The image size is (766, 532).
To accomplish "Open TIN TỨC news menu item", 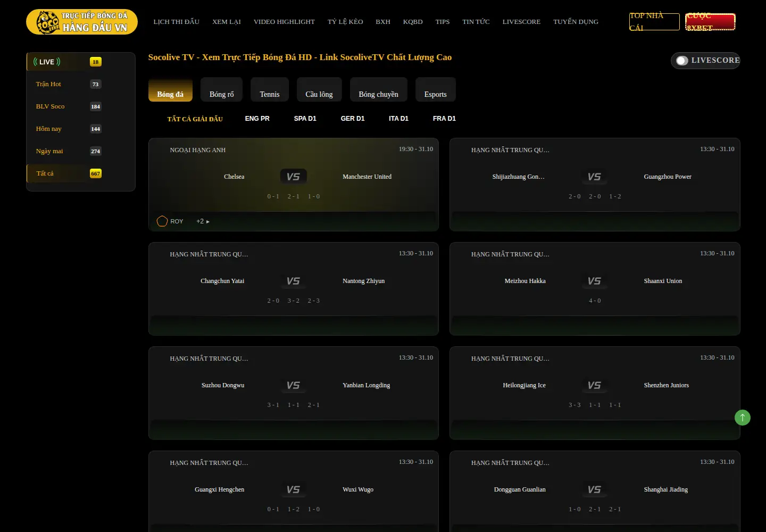I will (x=476, y=22).
